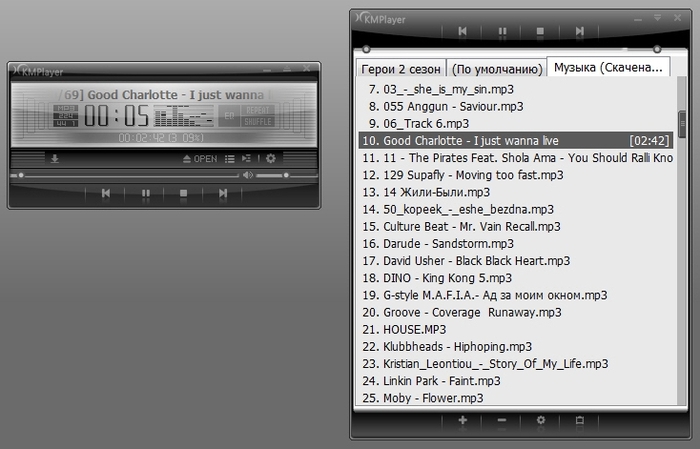Open the control box icon next to playlist icon
Image resolution: width=700 pixels, height=449 pixels.
[246, 158]
